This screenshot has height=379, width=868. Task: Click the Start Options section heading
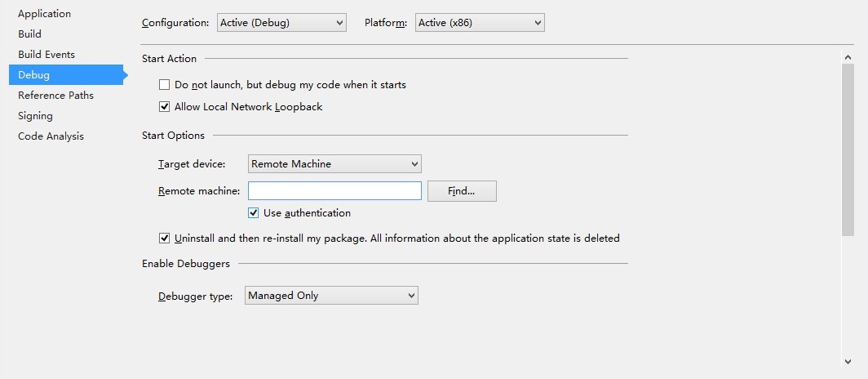(173, 136)
